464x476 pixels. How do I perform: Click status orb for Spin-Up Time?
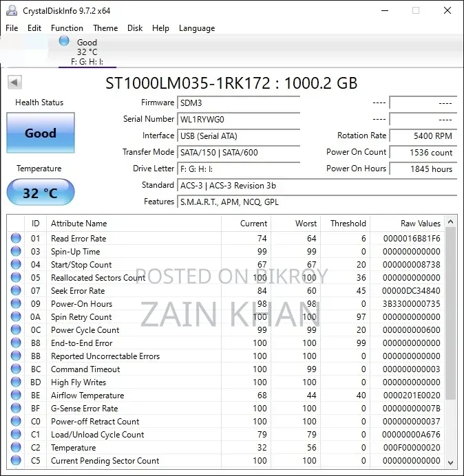pyautogui.click(x=16, y=251)
